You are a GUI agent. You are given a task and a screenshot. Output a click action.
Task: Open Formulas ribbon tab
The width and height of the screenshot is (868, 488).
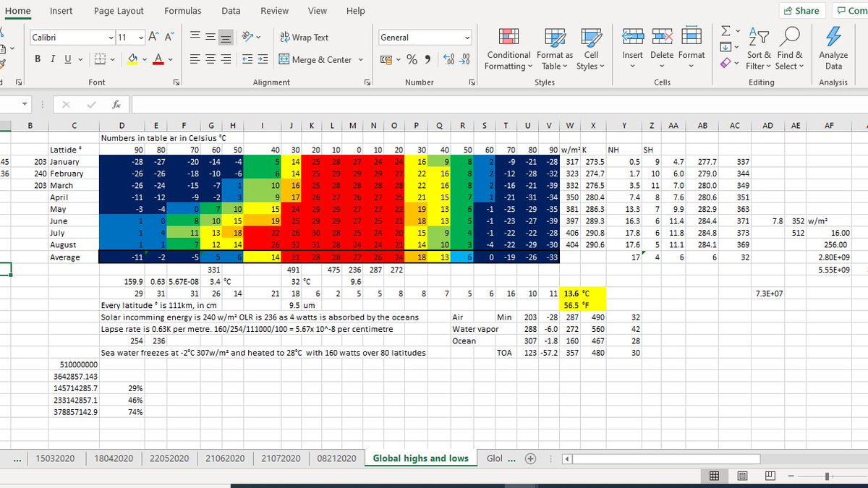[183, 11]
